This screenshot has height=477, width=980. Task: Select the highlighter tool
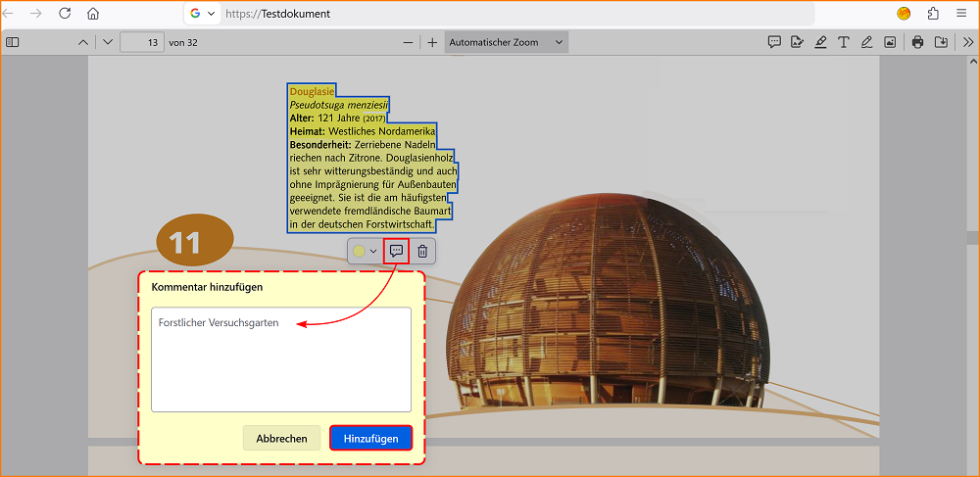point(820,42)
